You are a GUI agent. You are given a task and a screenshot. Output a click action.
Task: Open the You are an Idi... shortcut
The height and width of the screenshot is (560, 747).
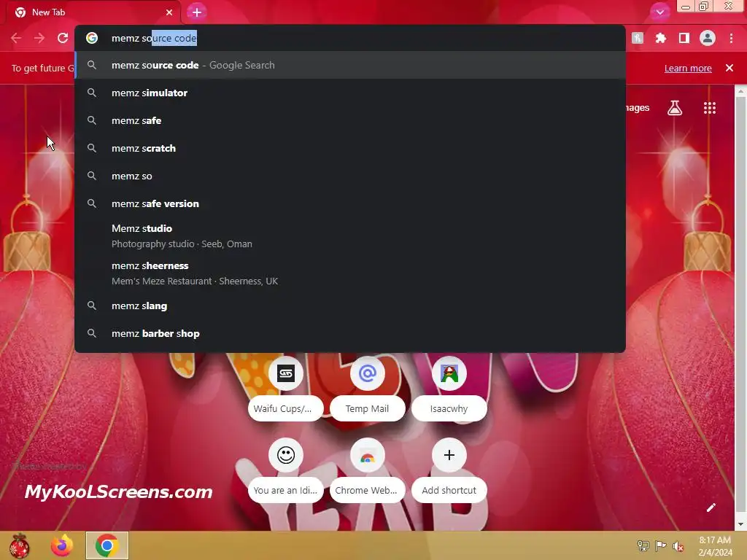286,470
